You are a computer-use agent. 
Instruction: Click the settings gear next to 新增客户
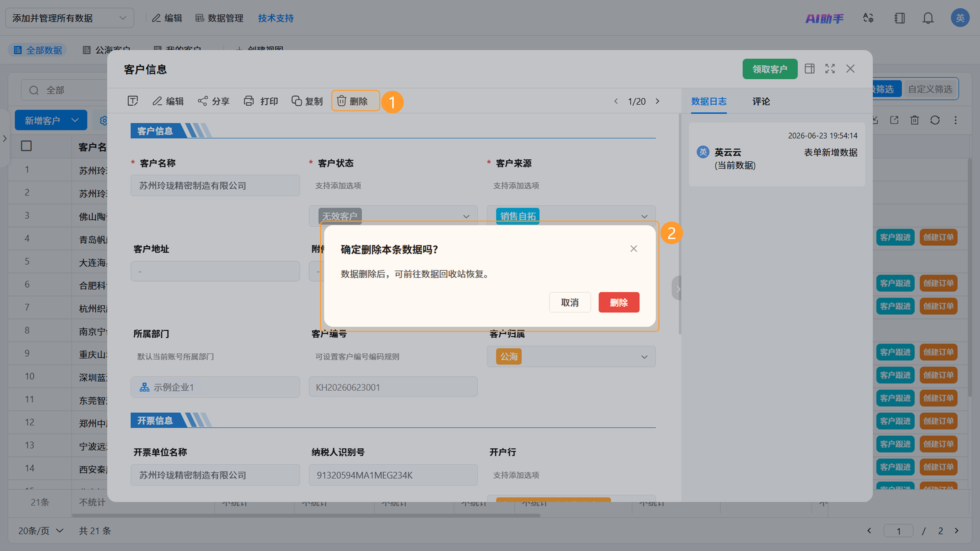click(x=103, y=121)
